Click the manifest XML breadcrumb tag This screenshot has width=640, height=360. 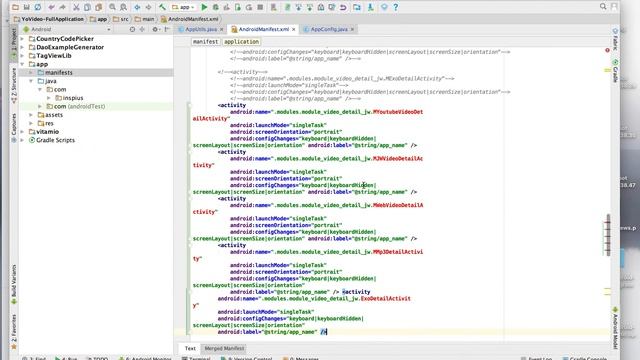(206, 42)
